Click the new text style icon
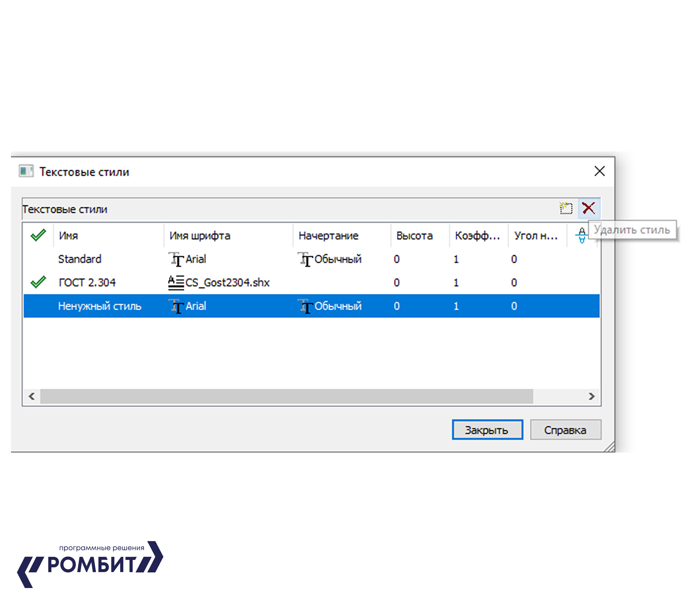This screenshot has width=700, height=604. 566,208
